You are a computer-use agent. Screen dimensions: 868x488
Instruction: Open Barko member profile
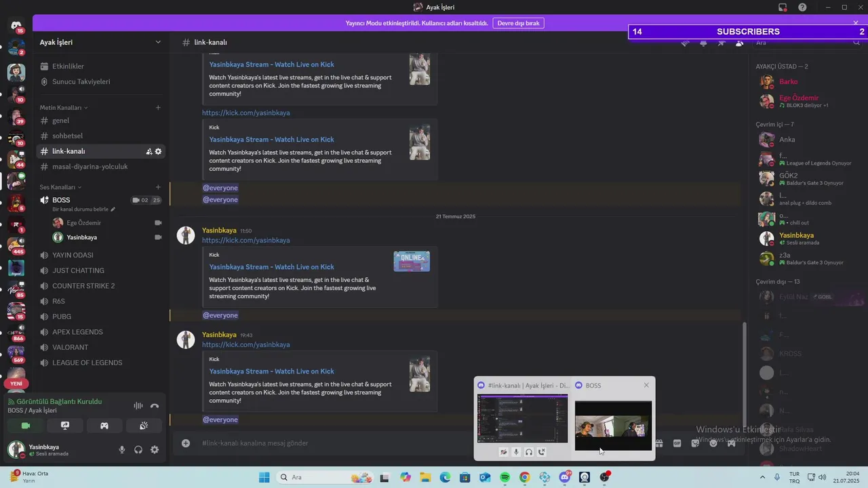pos(808,82)
